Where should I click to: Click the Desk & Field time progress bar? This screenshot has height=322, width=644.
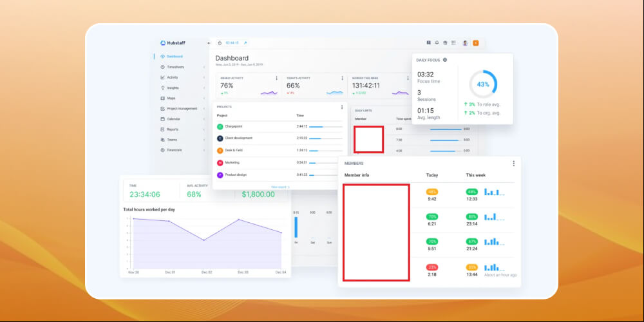coord(326,151)
